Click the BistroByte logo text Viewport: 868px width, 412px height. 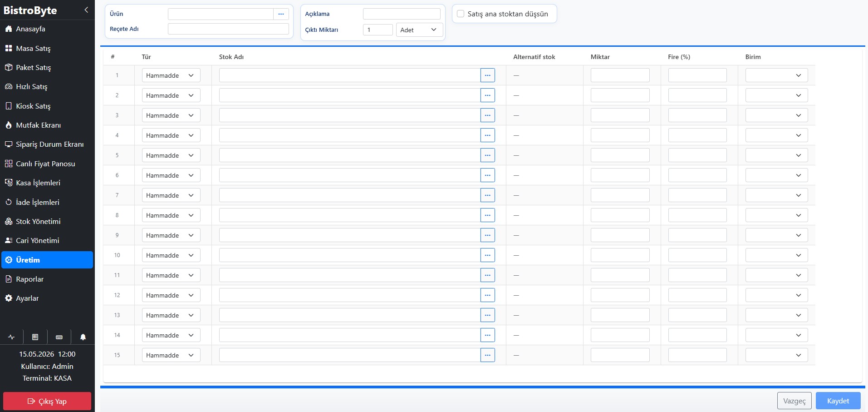[30, 10]
